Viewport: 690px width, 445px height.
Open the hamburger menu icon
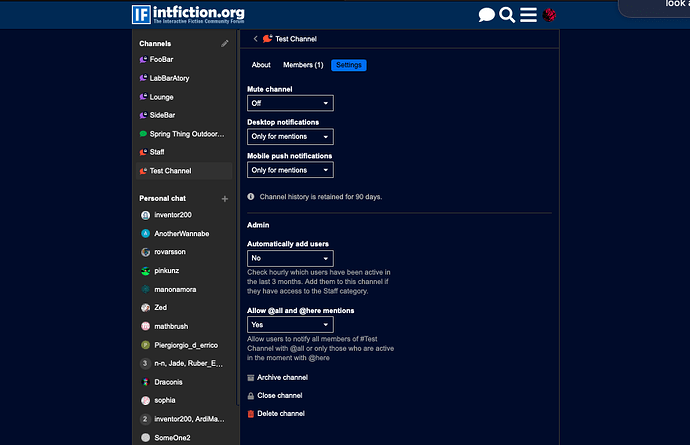[528, 15]
